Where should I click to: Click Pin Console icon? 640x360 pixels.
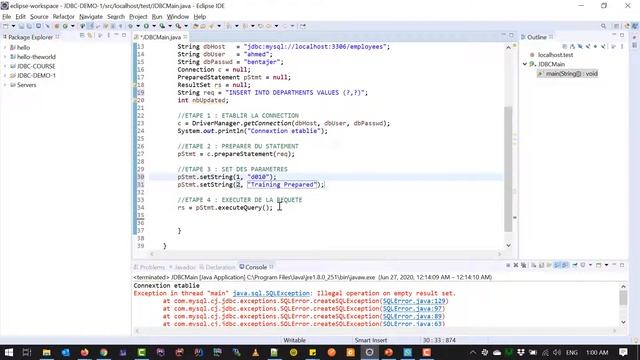[x=575, y=265]
